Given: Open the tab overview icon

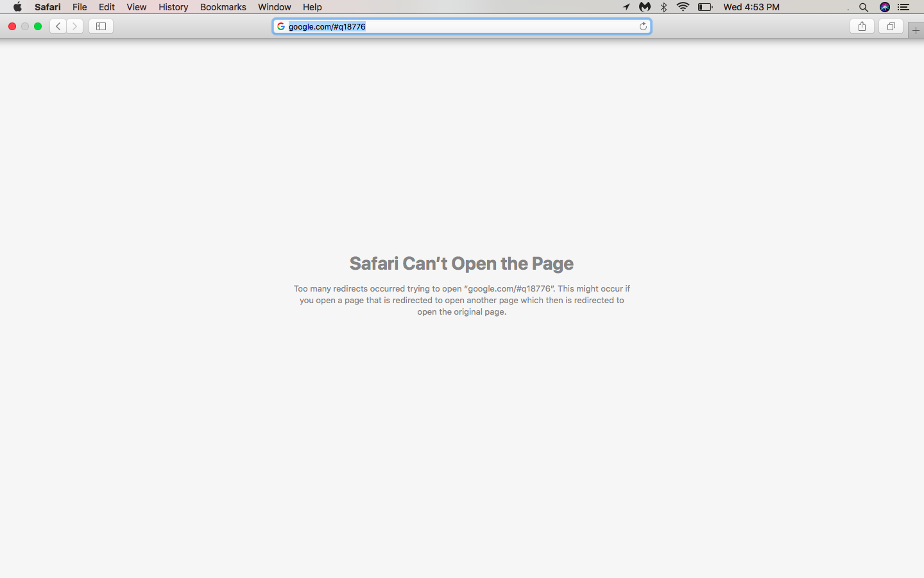Looking at the screenshot, I should tap(891, 26).
